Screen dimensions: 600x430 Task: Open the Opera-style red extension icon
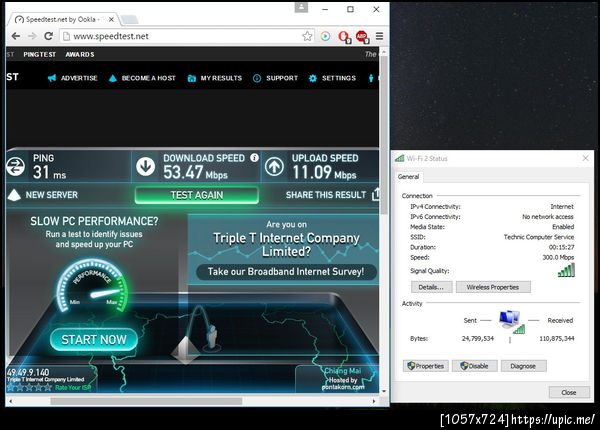pos(344,36)
